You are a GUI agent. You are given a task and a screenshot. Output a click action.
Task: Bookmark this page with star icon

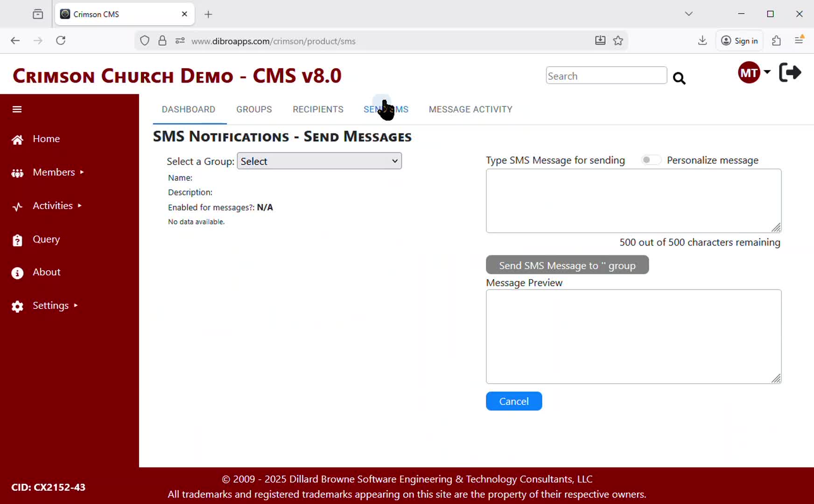(x=618, y=41)
